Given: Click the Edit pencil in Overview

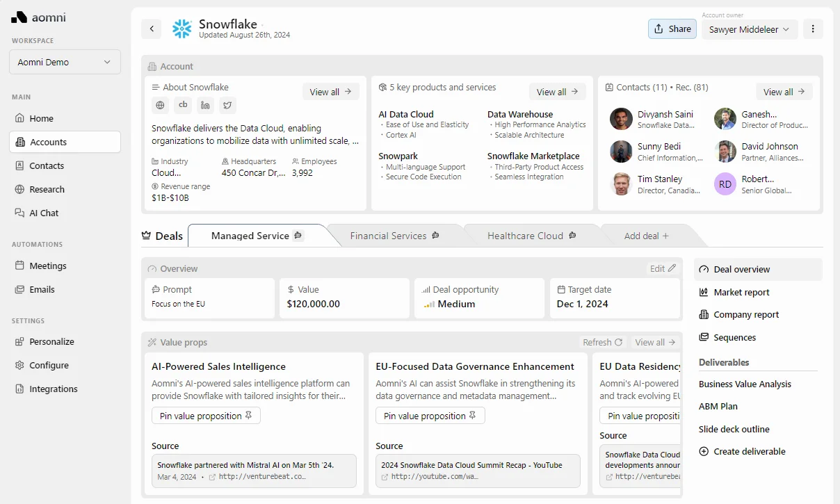Looking at the screenshot, I should point(663,268).
